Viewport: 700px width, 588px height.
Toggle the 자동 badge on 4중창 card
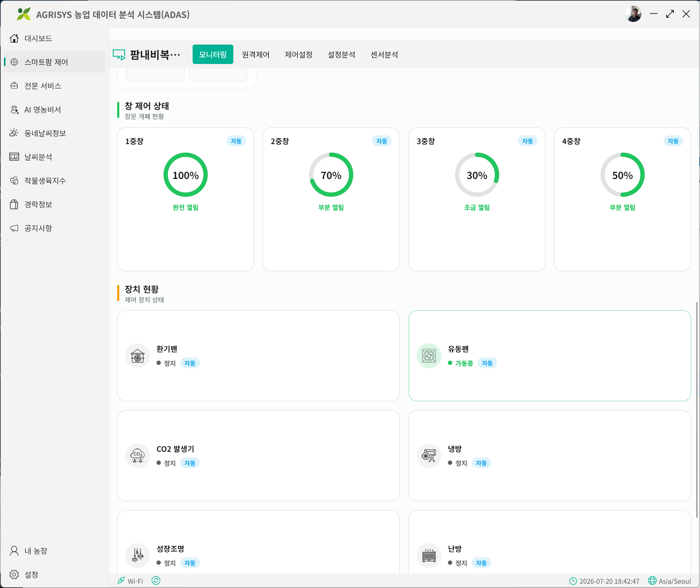673,141
